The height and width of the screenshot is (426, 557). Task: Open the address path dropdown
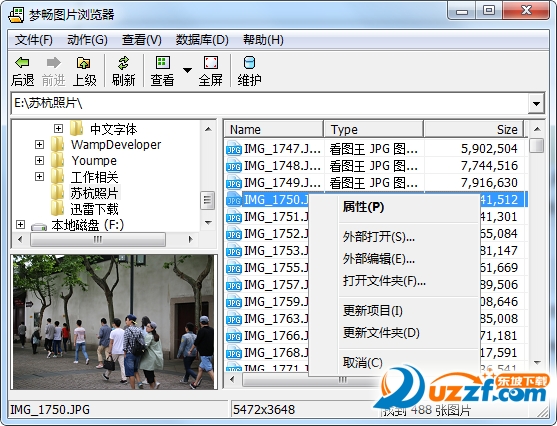tap(536, 104)
